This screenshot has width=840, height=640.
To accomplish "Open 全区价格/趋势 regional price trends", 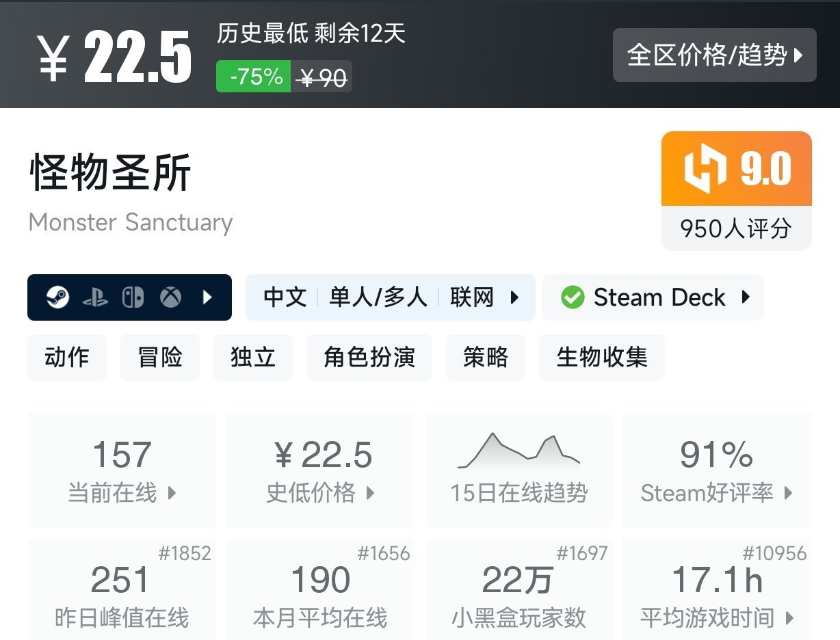I will point(714,55).
